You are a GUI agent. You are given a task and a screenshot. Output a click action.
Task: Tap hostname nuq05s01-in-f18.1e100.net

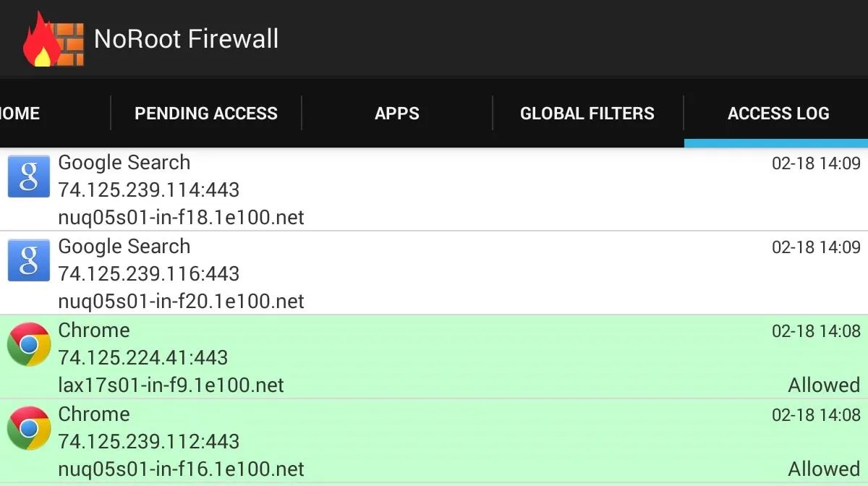(x=181, y=217)
